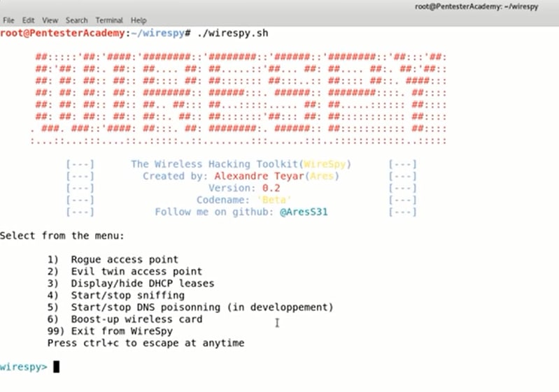559x392 pixels.
Task: Click the '4) Start/stop sniffing' entry
Action: [116, 295]
